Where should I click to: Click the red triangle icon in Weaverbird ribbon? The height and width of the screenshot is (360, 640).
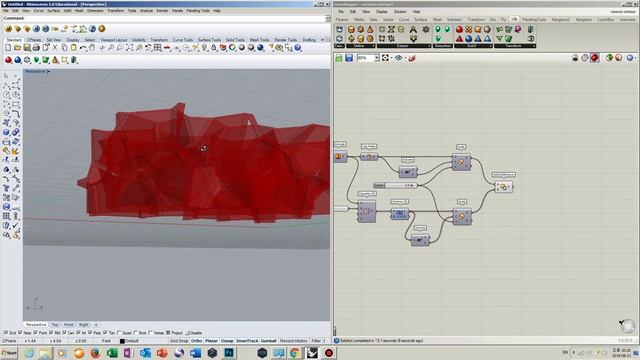(x=459, y=39)
